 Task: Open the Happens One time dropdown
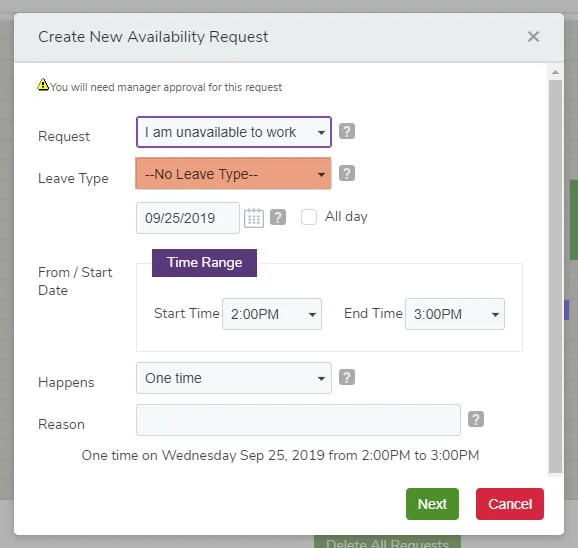pyautogui.click(x=234, y=378)
